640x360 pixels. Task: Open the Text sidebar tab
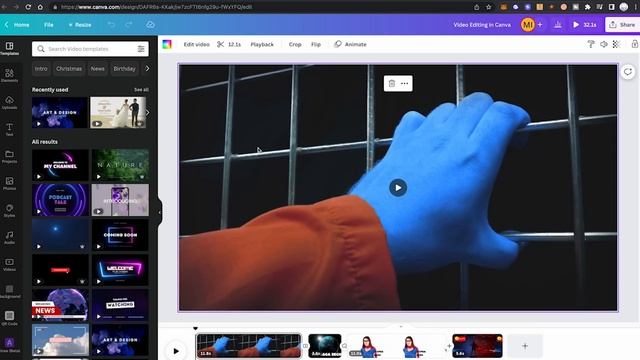(9, 129)
